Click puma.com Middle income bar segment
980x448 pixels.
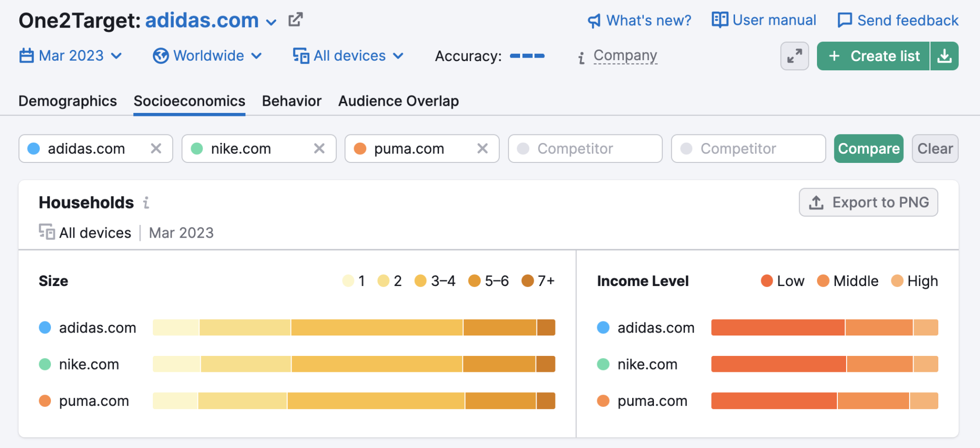[x=873, y=401]
